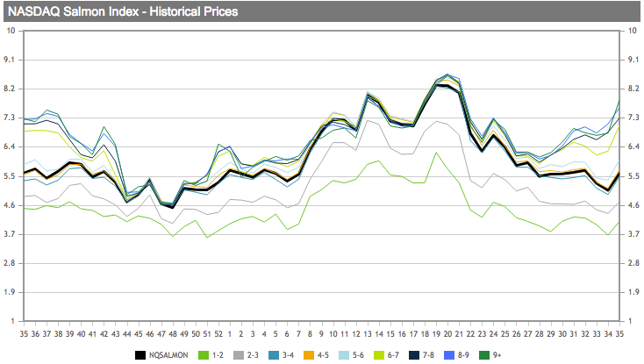The image size is (644, 364).
Task: Click the left axis value 7.3
Action: pyautogui.click(x=10, y=118)
